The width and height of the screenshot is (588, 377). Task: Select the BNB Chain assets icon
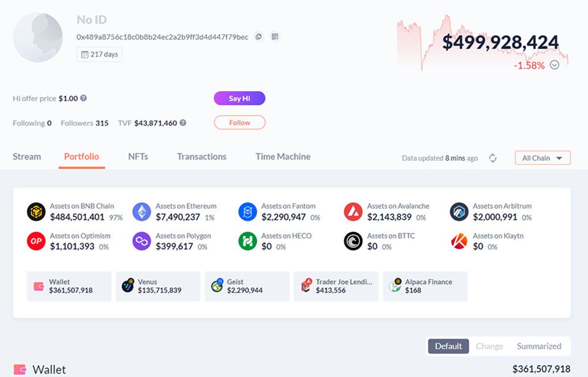click(36, 212)
